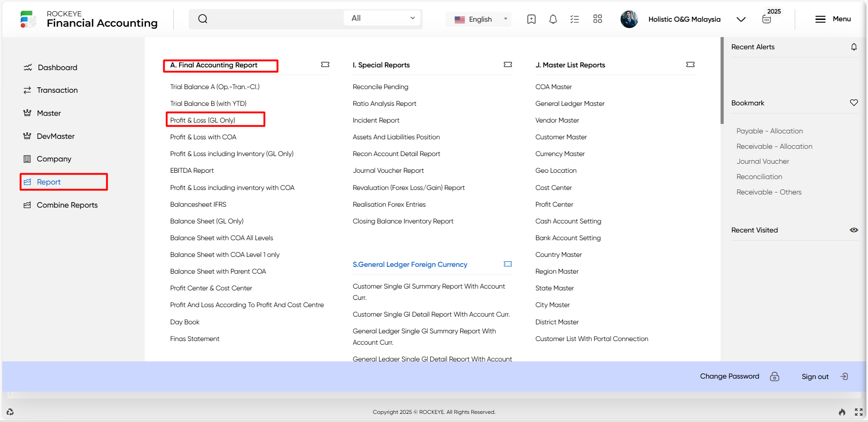This screenshot has height=422, width=868.
Task: Open Closing Balance Inventory Report
Action: 403,221
